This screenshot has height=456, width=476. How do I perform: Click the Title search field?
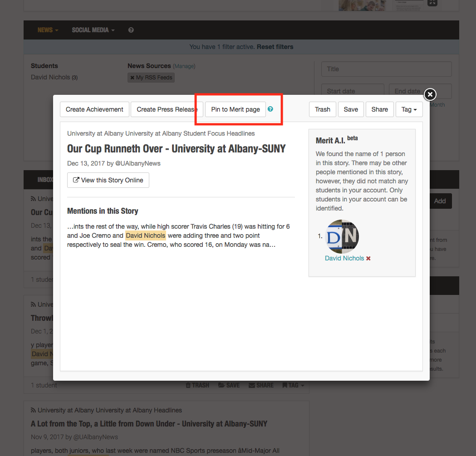point(387,69)
